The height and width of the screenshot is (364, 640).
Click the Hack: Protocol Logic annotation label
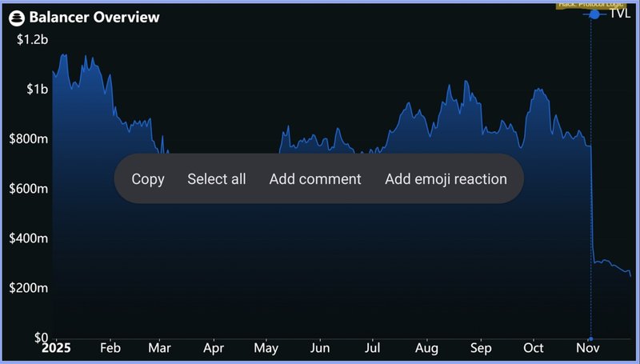pos(590,5)
